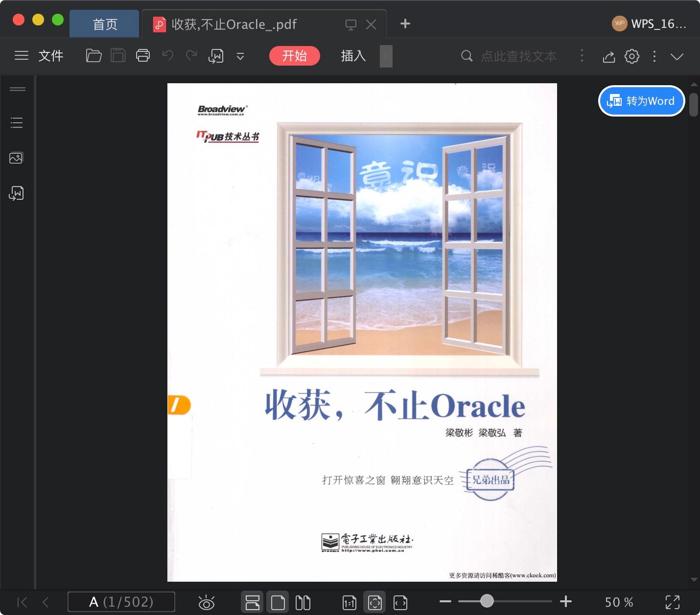Click the author names 梁敬彬 梁敬弘 著
This screenshot has height=615, width=700.
point(484,433)
